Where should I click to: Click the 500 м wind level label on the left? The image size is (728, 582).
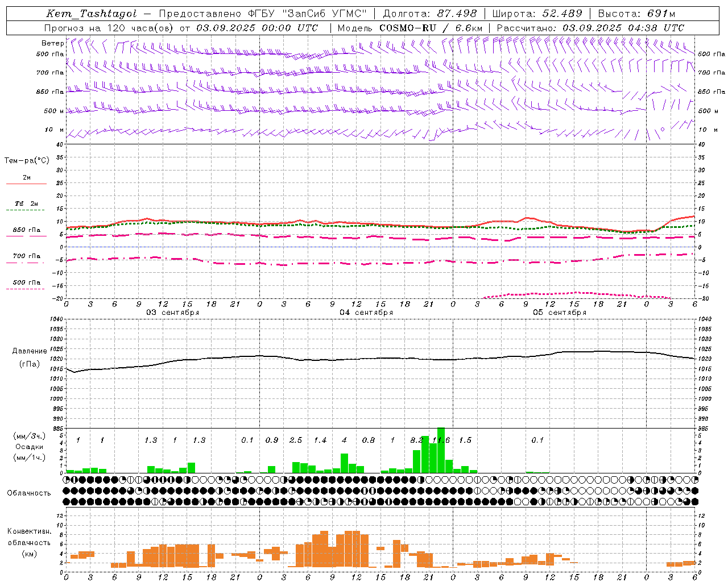[x=54, y=111]
